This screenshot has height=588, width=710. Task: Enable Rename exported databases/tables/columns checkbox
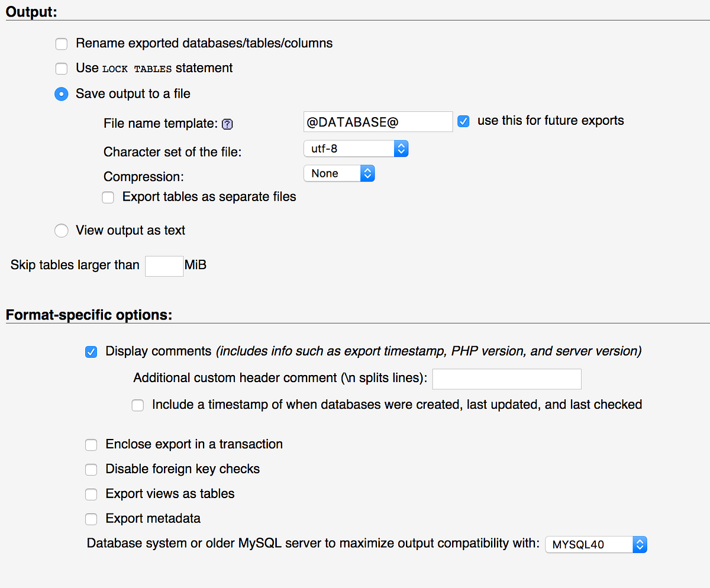(62, 44)
